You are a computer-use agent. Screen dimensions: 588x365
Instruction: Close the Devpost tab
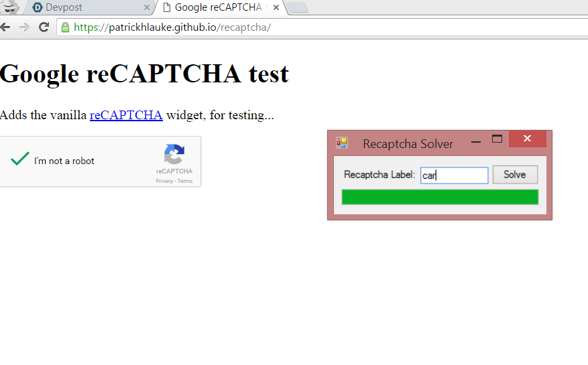(x=147, y=7)
